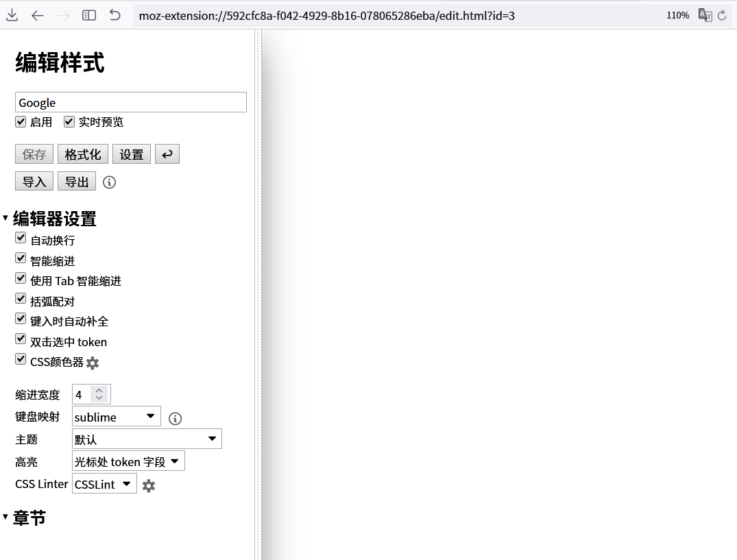
Task: Toggle the 启用 checkbox
Action: (x=21, y=122)
